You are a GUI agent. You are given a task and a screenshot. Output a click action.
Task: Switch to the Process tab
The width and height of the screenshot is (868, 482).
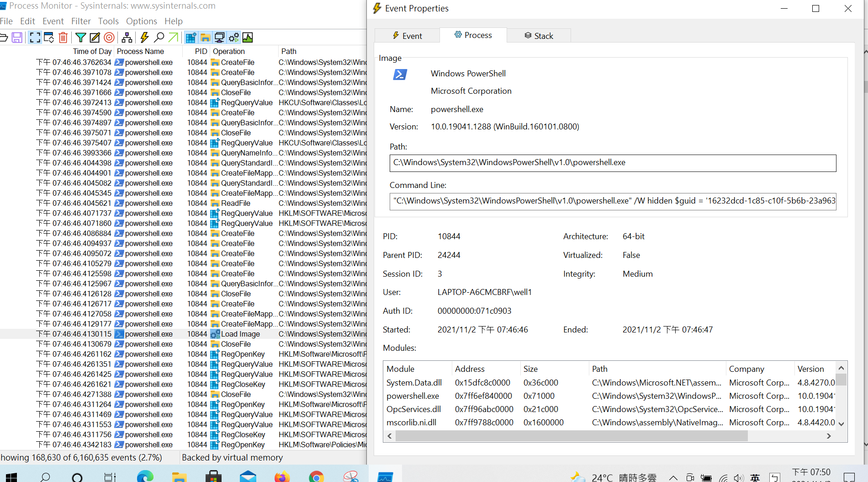point(473,35)
